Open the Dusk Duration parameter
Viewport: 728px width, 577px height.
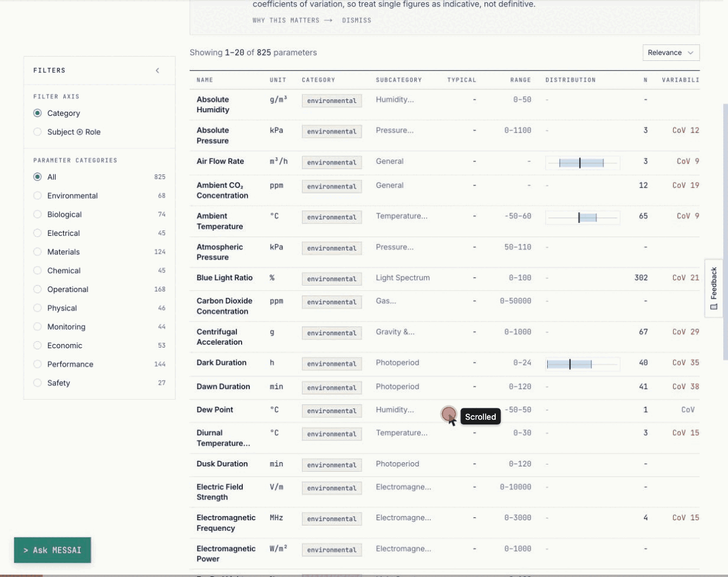pos(222,464)
